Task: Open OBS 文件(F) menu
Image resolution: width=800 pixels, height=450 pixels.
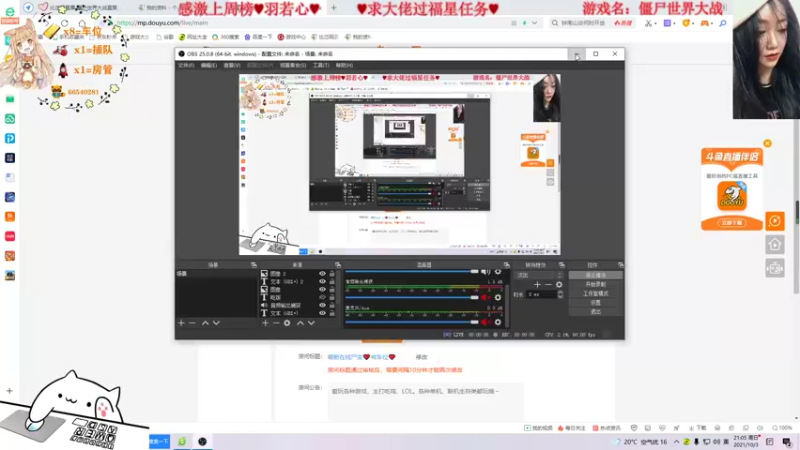Action: point(186,65)
